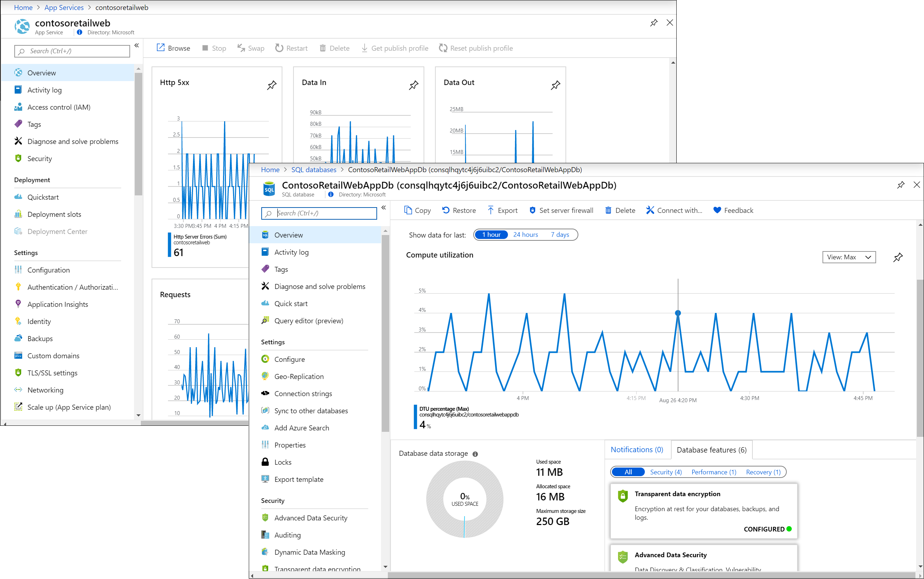Open the View: Max dropdown

(849, 257)
